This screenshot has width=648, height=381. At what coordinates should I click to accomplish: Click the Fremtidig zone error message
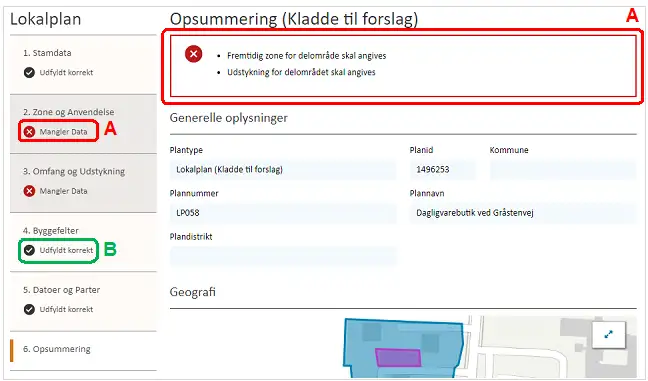pos(307,56)
